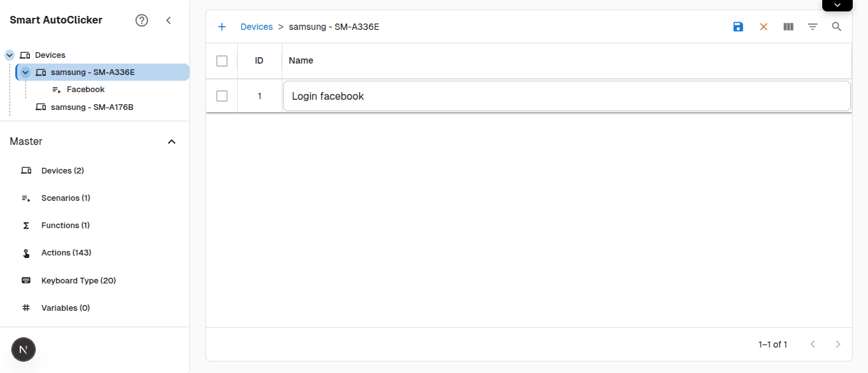868x373 pixels.
Task: Click the search magnifier icon
Action: point(836,27)
